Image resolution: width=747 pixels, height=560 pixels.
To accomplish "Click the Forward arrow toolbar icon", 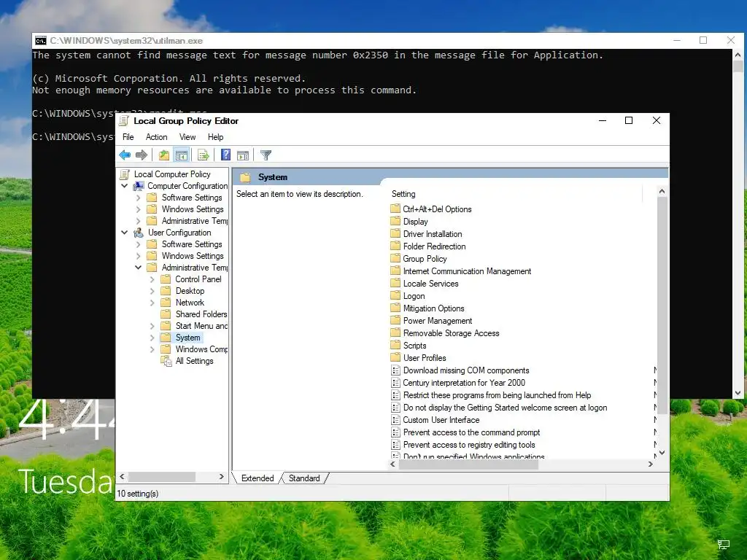I will click(142, 155).
